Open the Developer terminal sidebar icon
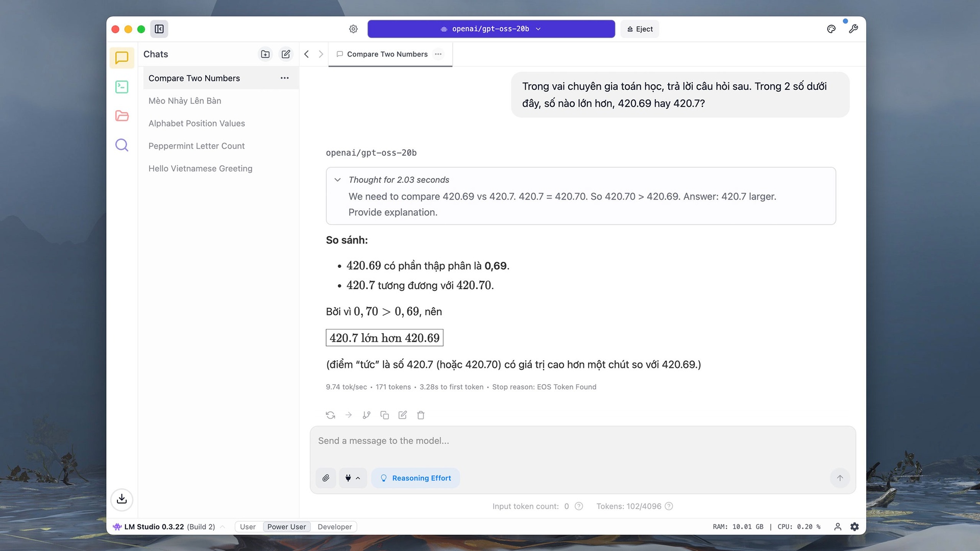 (x=121, y=87)
